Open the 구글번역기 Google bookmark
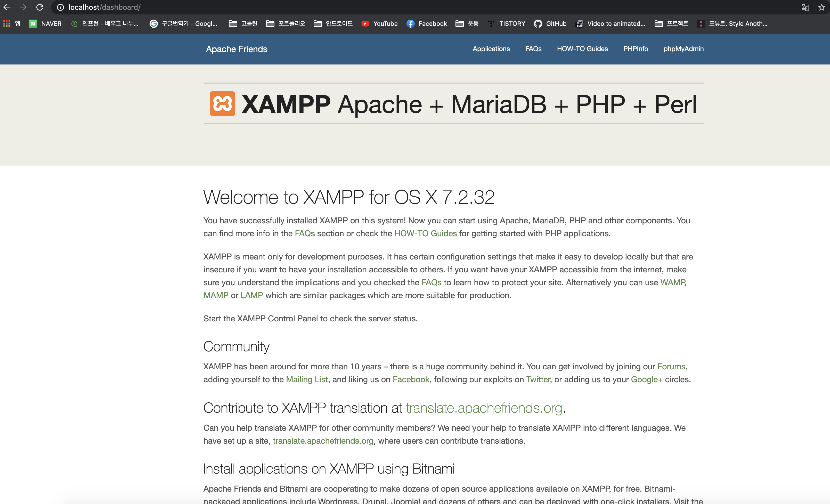Viewport: 830px width, 504px height. 184,23
